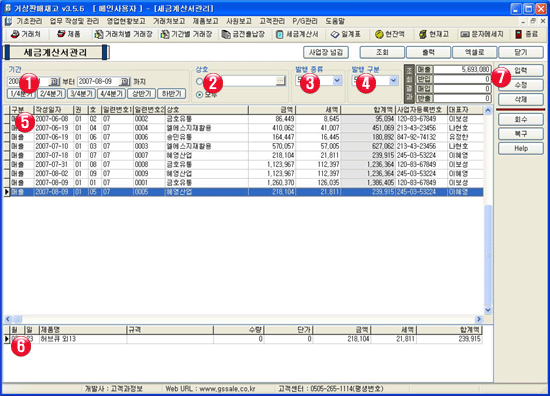The width and height of the screenshot is (550, 396).
Task: Select the 4/4분기 quarter button
Action: click(x=112, y=94)
